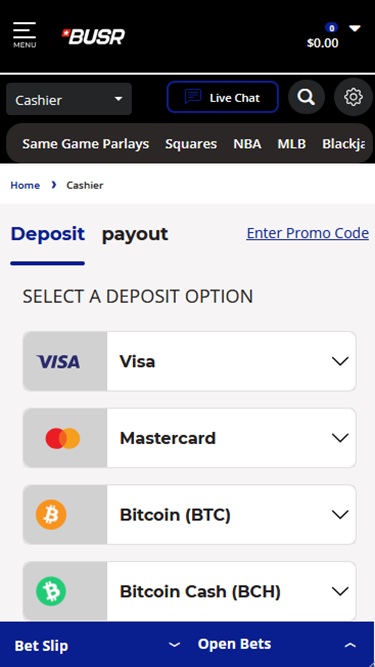Select the Deposit tab
375x667 pixels.
48,234
